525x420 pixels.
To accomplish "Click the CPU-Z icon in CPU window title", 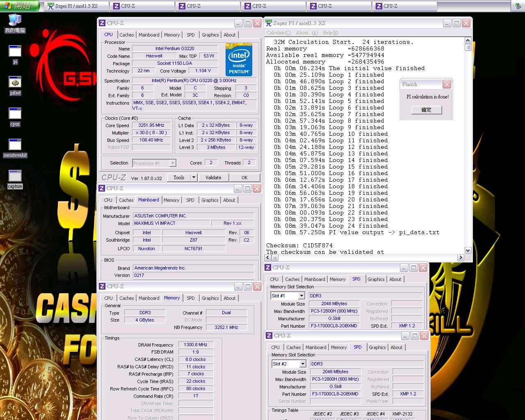I will click(102, 23).
